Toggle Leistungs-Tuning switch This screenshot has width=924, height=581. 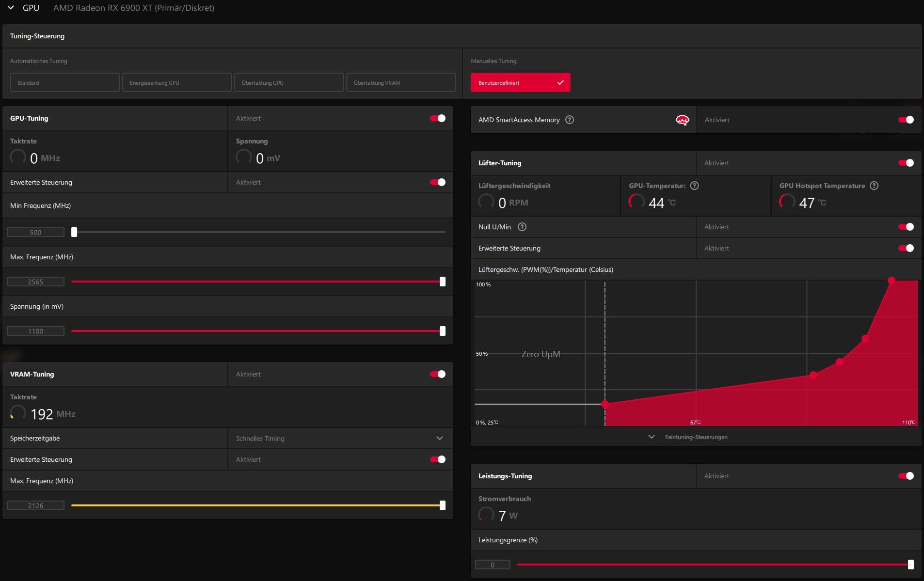click(x=906, y=476)
